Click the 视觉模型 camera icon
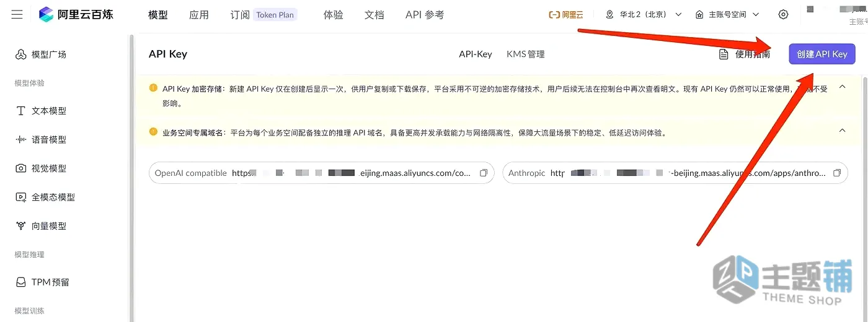868x322 pixels. click(20, 168)
